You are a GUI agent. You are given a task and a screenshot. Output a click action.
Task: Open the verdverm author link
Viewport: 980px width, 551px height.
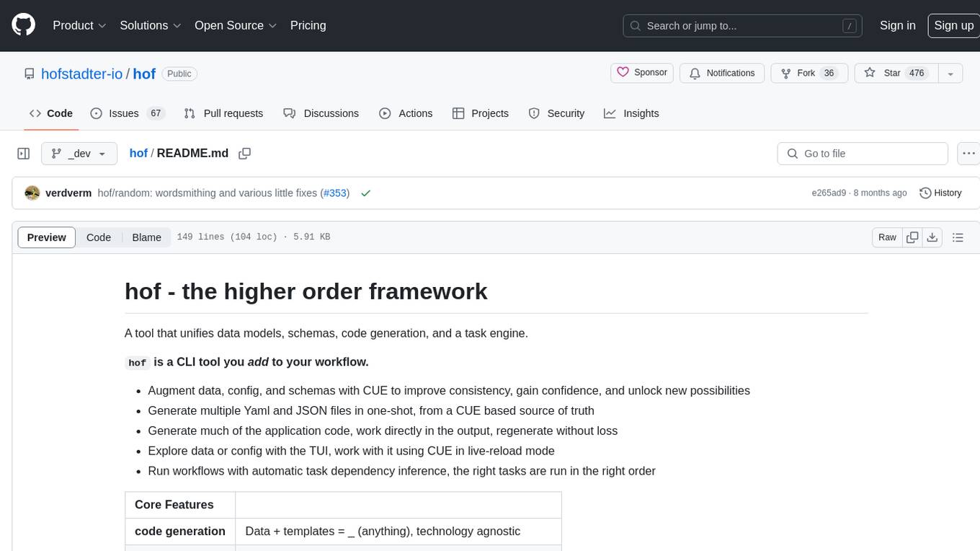tap(68, 193)
